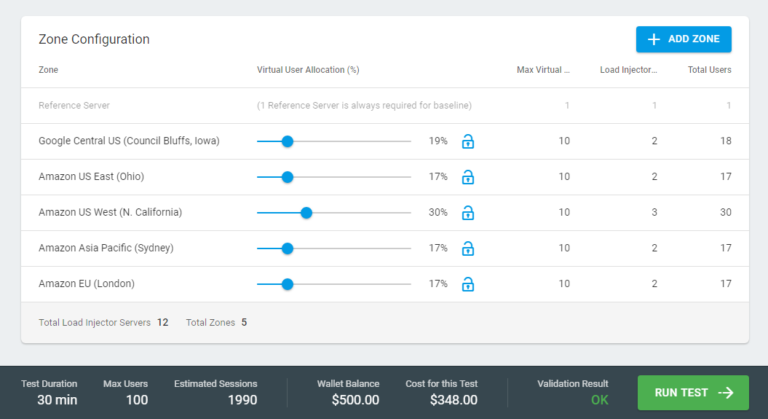The image size is (768, 419).
Task: Click Amazon US East (Ohio) slider handle
Action: click(x=287, y=177)
